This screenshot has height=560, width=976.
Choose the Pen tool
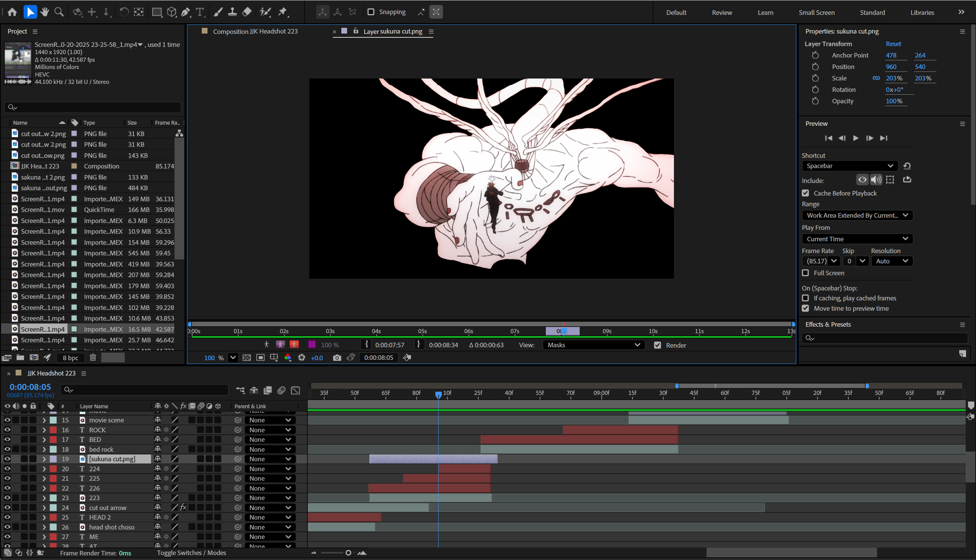(185, 12)
